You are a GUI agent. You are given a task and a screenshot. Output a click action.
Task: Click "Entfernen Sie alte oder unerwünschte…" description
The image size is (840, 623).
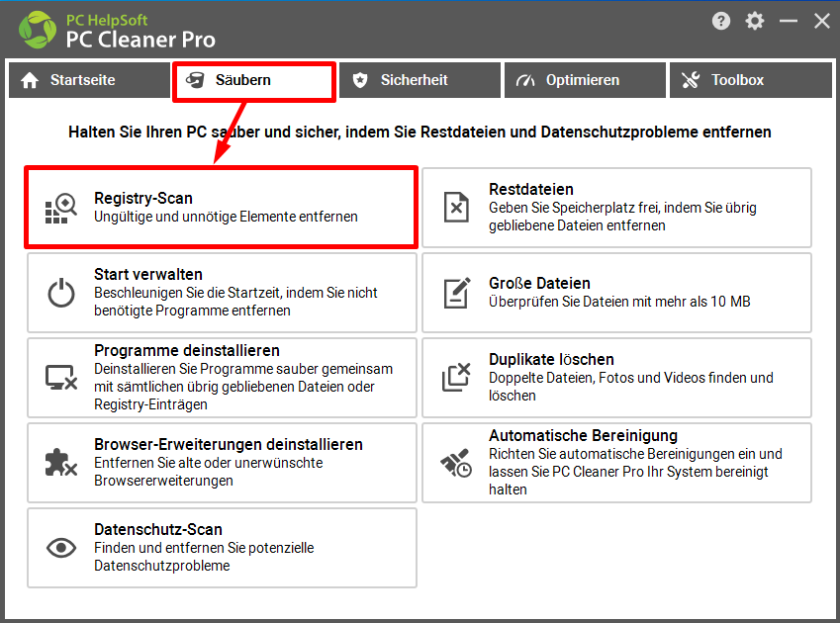[209, 472]
